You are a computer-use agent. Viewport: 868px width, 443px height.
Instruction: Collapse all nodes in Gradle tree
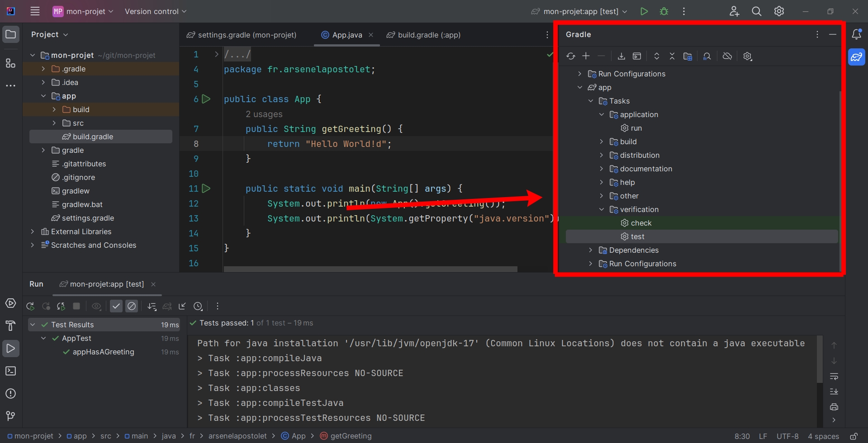click(672, 56)
